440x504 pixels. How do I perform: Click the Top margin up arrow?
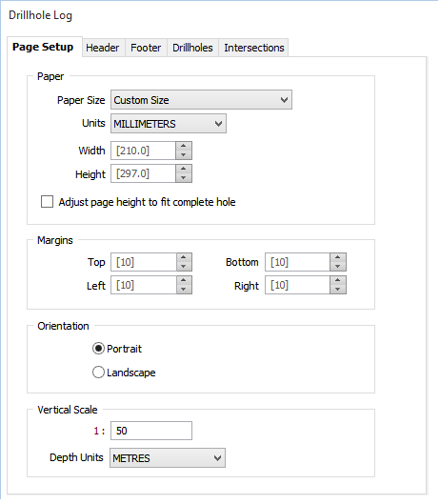point(184,258)
